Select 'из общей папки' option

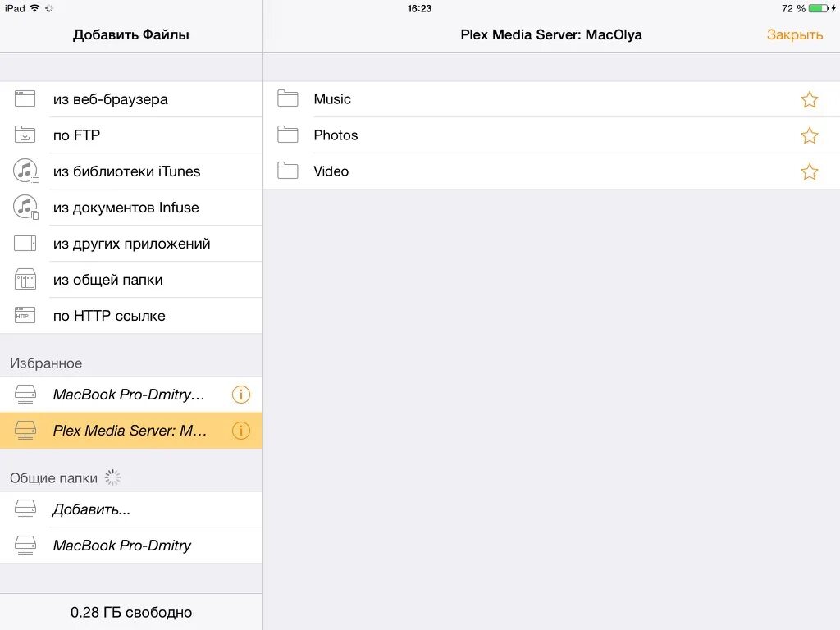point(131,280)
